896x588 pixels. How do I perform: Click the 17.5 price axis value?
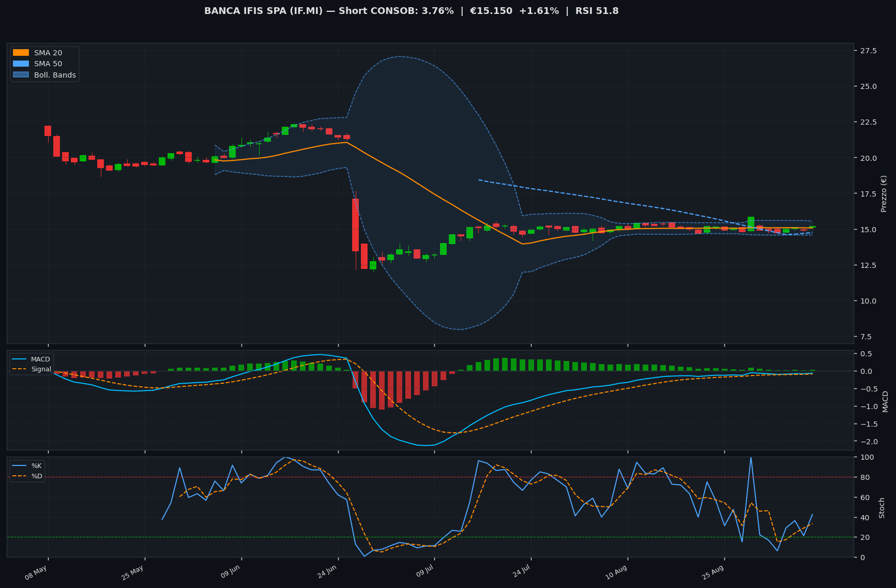click(x=868, y=194)
